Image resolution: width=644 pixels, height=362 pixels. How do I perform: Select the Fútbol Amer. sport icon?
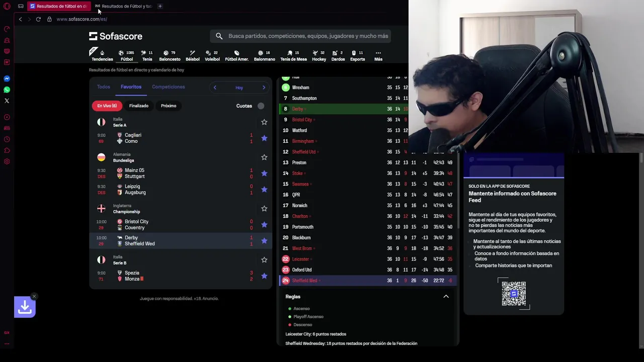coord(236,55)
